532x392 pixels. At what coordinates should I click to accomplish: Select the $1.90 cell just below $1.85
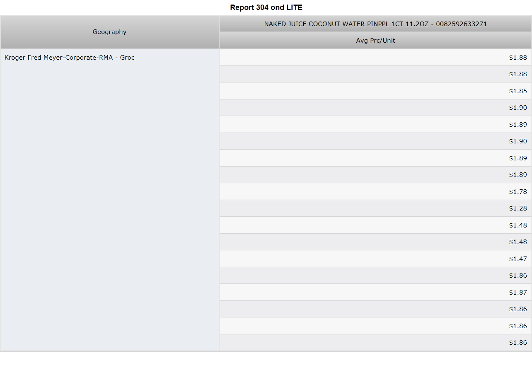point(375,108)
